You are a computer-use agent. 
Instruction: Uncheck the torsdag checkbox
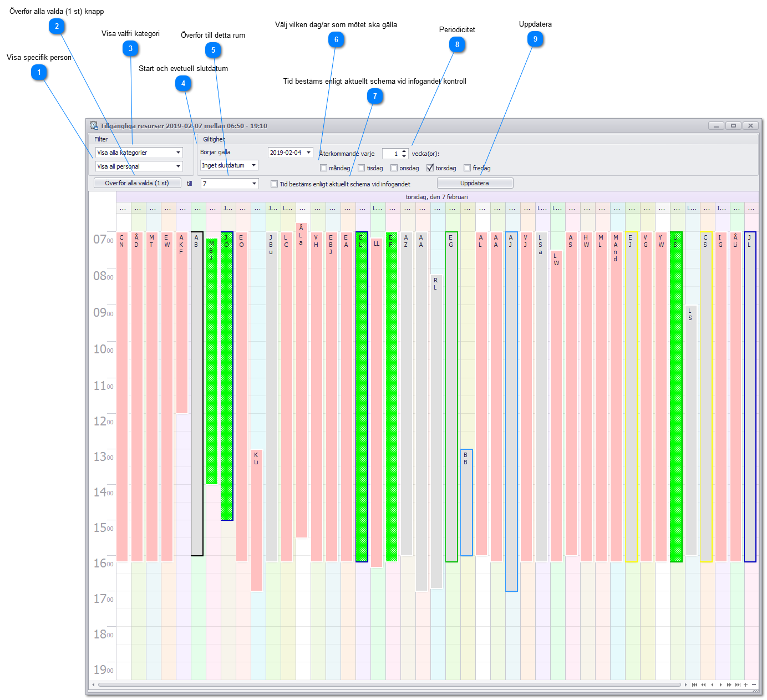tap(430, 168)
